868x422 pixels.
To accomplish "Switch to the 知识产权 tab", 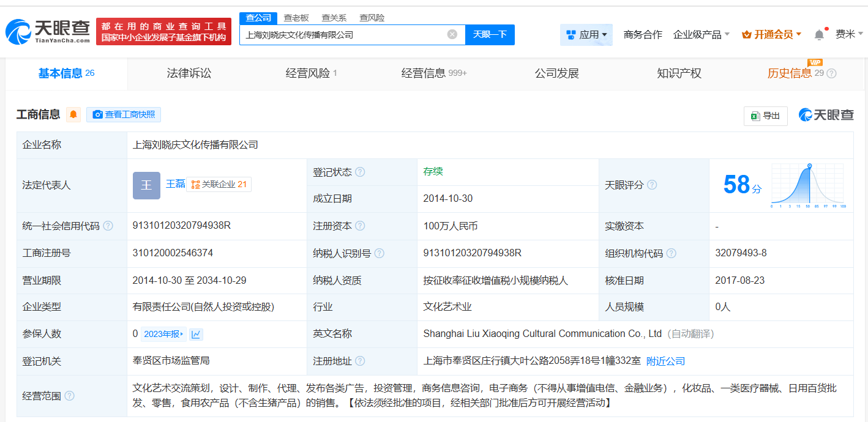I will pos(679,73).
